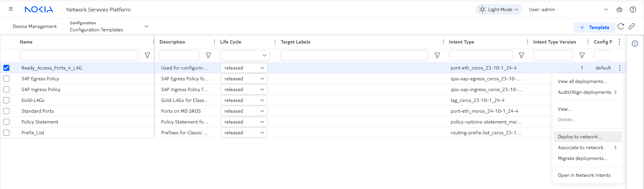Open the table column options kebab icon
Screen dimensions: 644x189
click(x=619, y=42)
